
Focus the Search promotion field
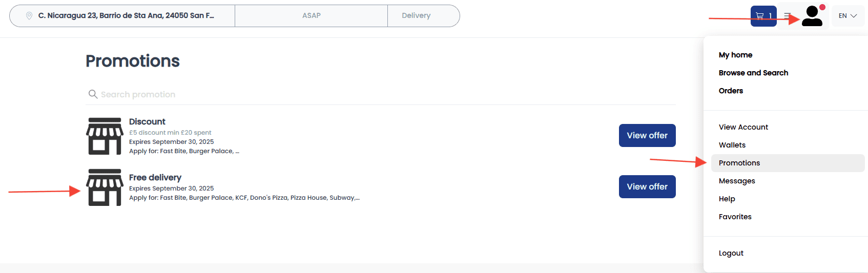(x=381, y=94)
